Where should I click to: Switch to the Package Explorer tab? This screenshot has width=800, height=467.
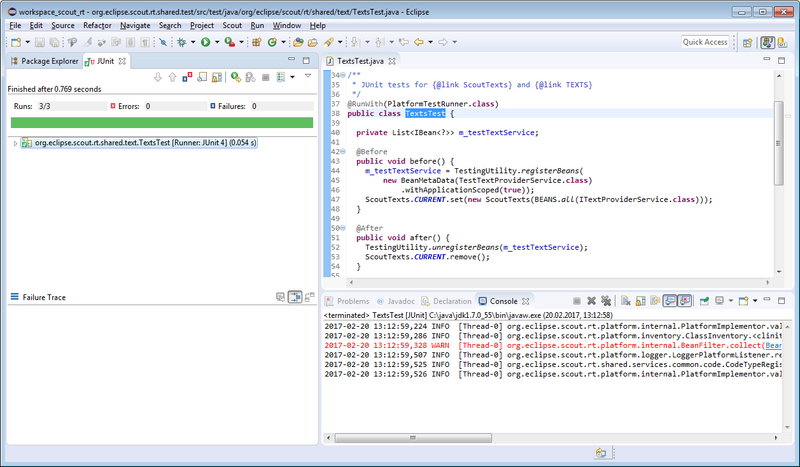(x=44, y=61)
